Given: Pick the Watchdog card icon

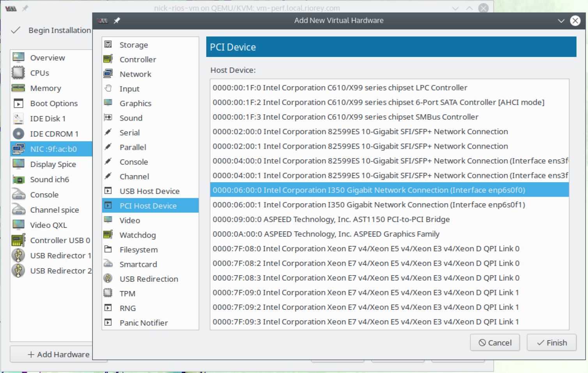Looking at the screenshot, I should (x=108, y=235).
